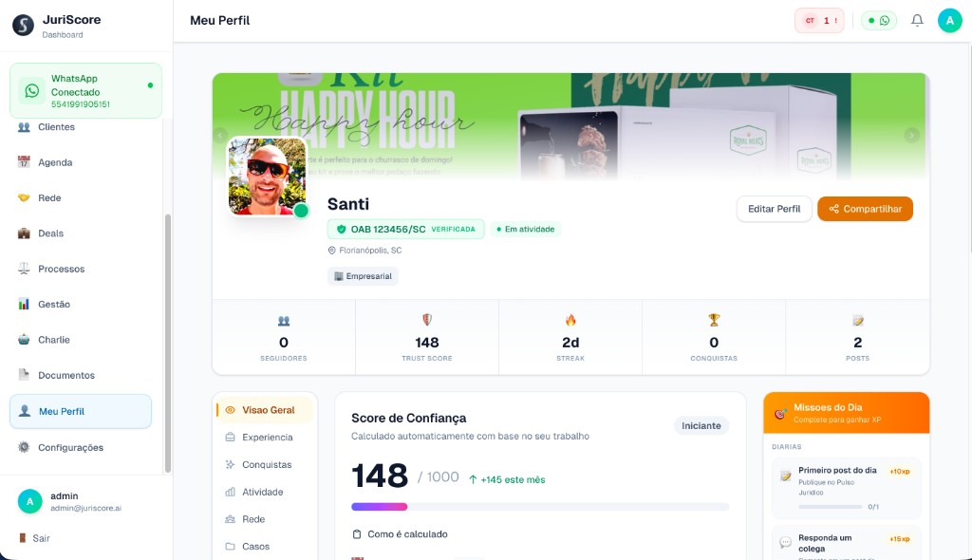The height and width of the screenshot is (560, 972).
Task: Click the notifications bell icon
Action: 917,19
